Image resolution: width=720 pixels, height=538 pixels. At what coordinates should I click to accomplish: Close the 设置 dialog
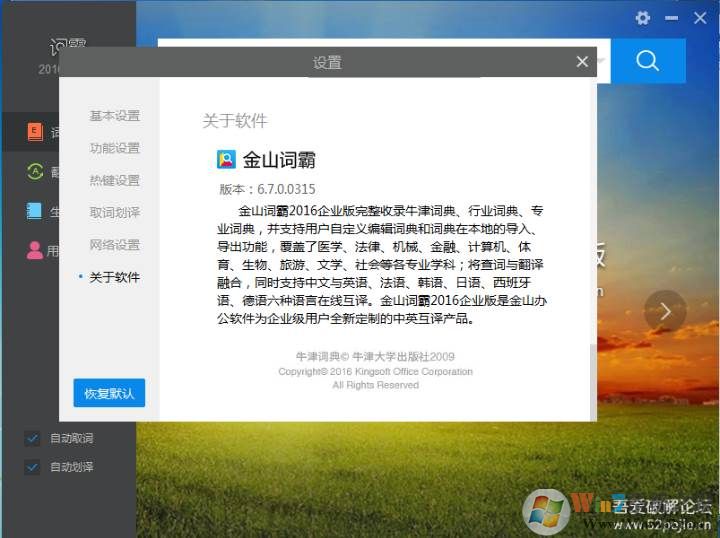tap(582, 62)
